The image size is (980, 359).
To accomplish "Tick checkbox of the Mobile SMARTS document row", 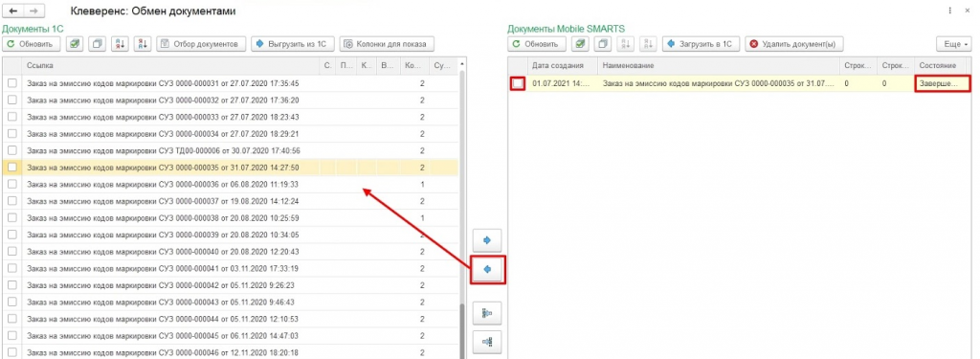I will pyautogui.click(x=518, y=83).
